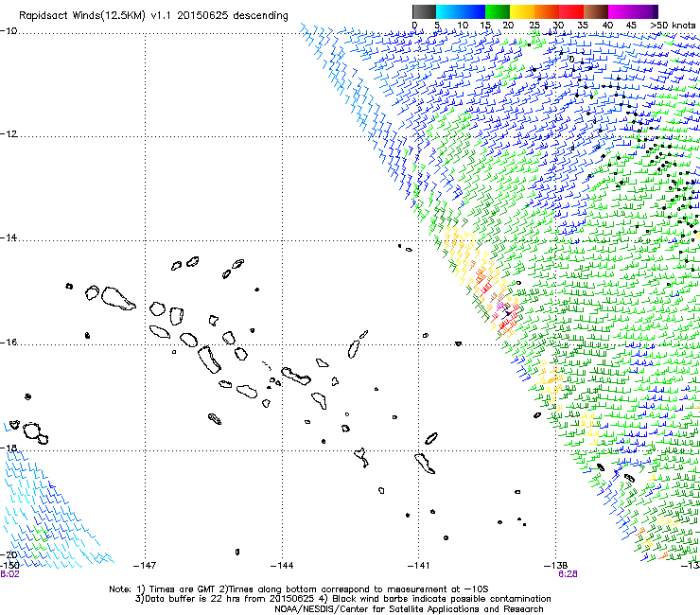Click the brown 35-40 knots legend color
Image resolution: width=700 pixels, height=615 pixels.
pyautogui.click(x=596, y=11)
